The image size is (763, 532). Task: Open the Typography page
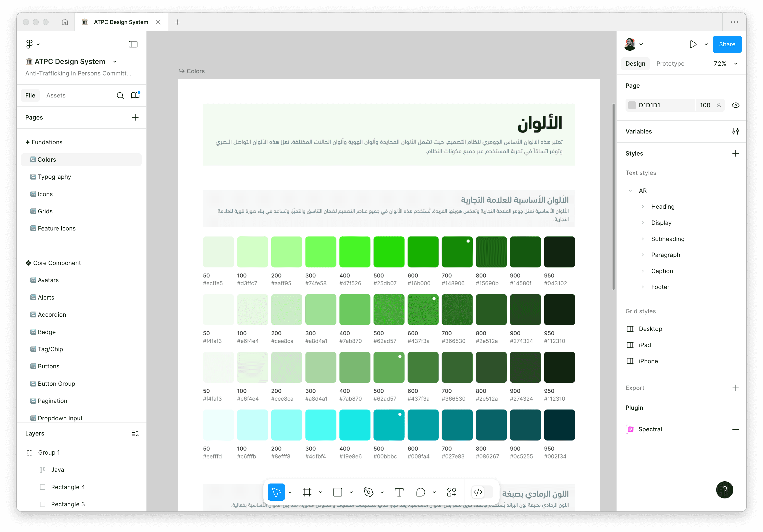[x=54, y=177]
